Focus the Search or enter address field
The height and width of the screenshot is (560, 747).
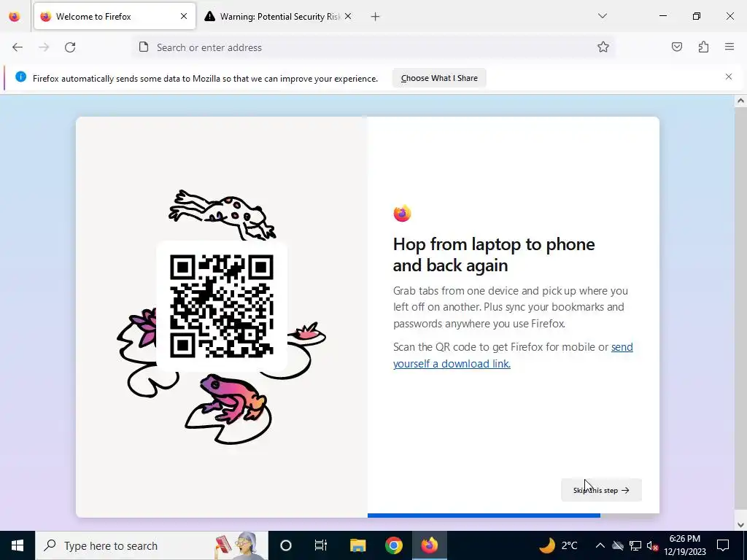click(x=374, y=47)
